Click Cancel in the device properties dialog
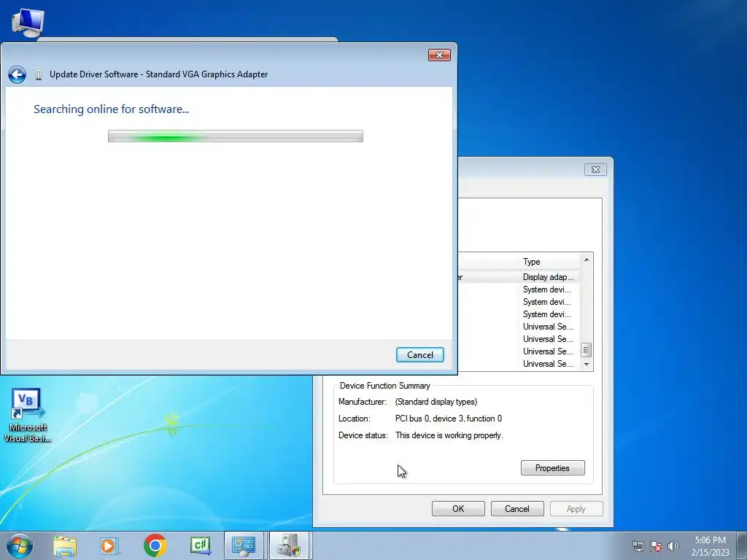 (x=517, y=508)
